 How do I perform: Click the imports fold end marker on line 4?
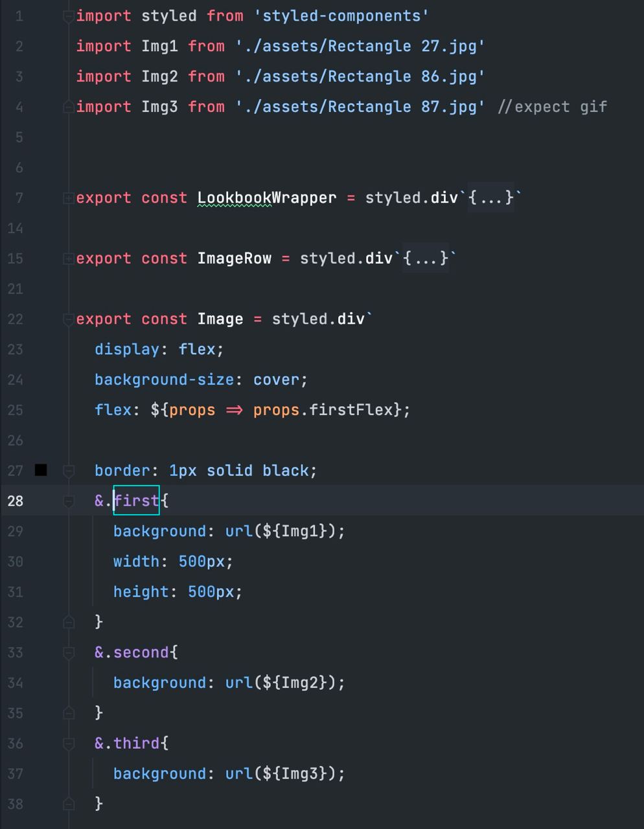tap(68, 108)
